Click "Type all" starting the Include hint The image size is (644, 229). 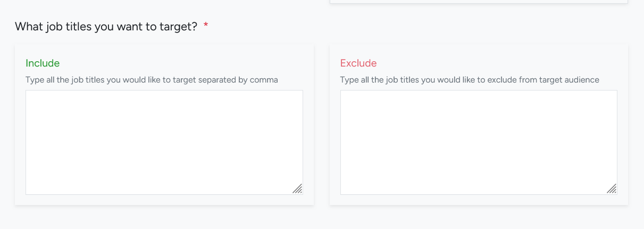click(41, 80)
